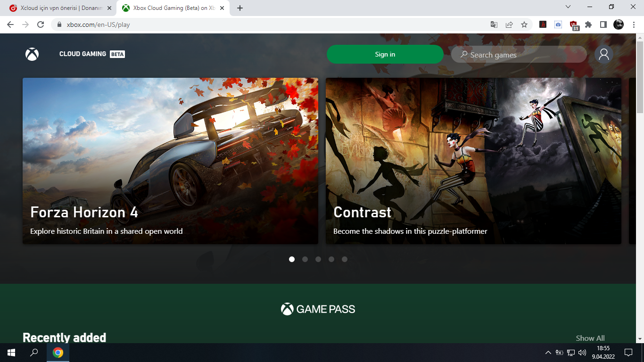Open the Windows notification center
644x362 pixels.
tap(628, 353)
